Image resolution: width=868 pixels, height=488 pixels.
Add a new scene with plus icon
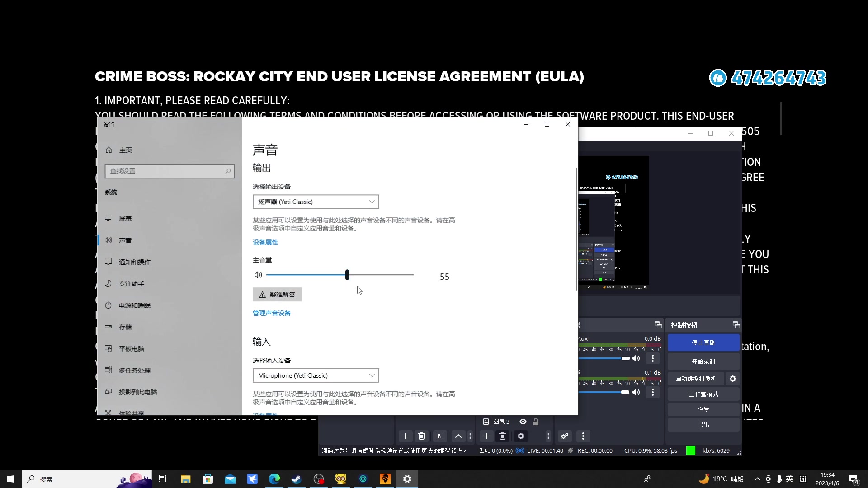[406, 436]
